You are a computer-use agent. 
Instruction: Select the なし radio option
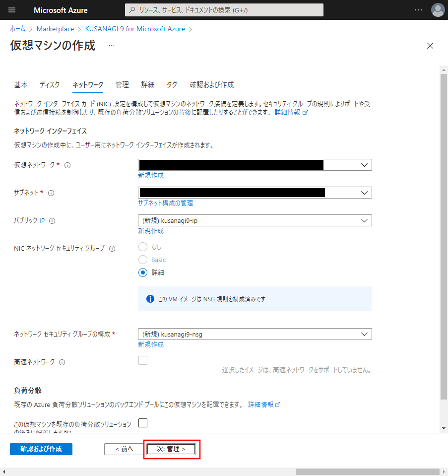[x=143, y=247]
